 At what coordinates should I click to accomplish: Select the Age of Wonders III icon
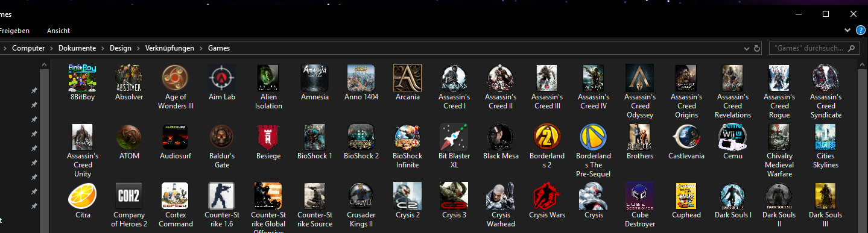[x=176, y=78]
